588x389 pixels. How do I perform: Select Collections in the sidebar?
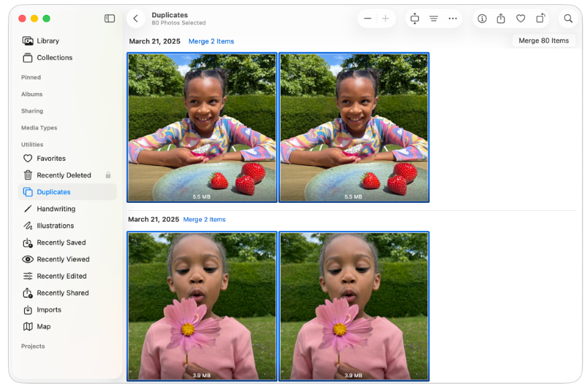(54, 57)
